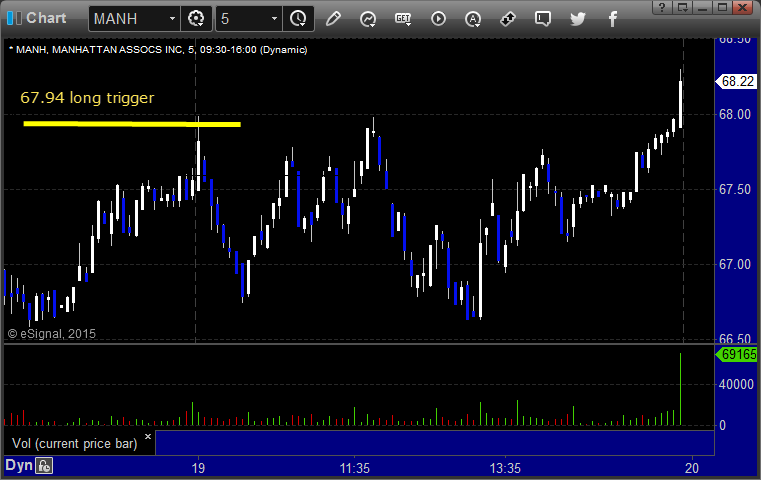The image size is (761, 480).
Task: Share chart via Facebook icon
Action: coord(612,19)
